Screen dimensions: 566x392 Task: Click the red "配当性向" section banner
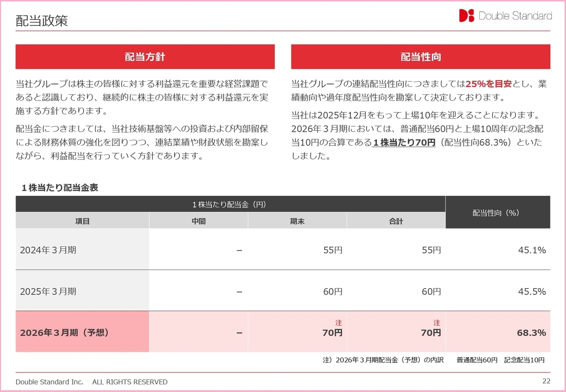[421, 57]
